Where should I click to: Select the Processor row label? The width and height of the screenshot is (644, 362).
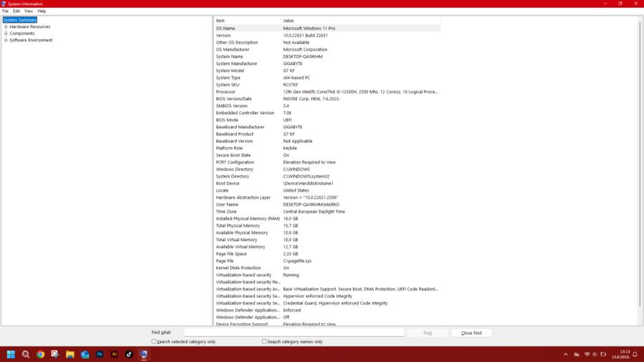coord(226,92)
